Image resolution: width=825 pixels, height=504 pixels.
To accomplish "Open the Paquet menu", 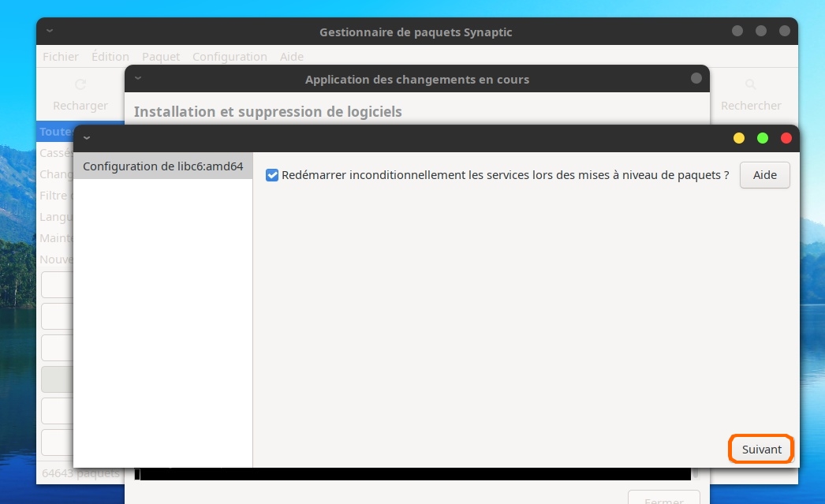I will 161,57.
